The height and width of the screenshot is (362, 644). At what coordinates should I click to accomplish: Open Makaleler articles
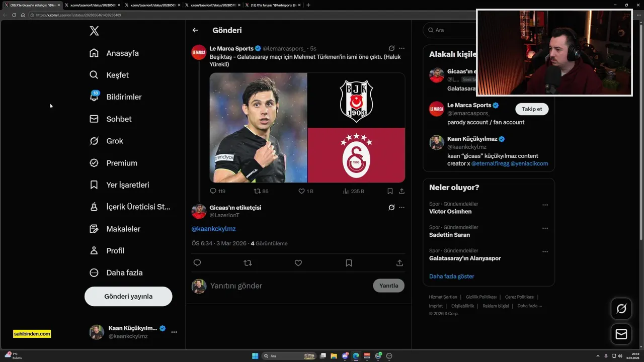[x=115, y=229]
